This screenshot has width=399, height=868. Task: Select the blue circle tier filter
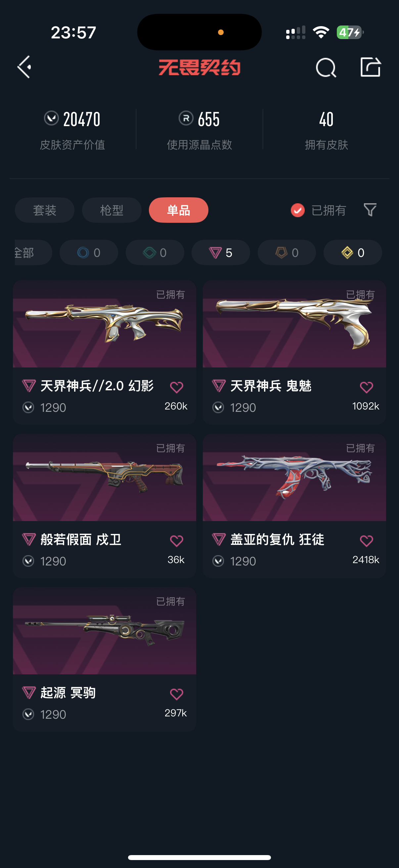click(89, 252)
